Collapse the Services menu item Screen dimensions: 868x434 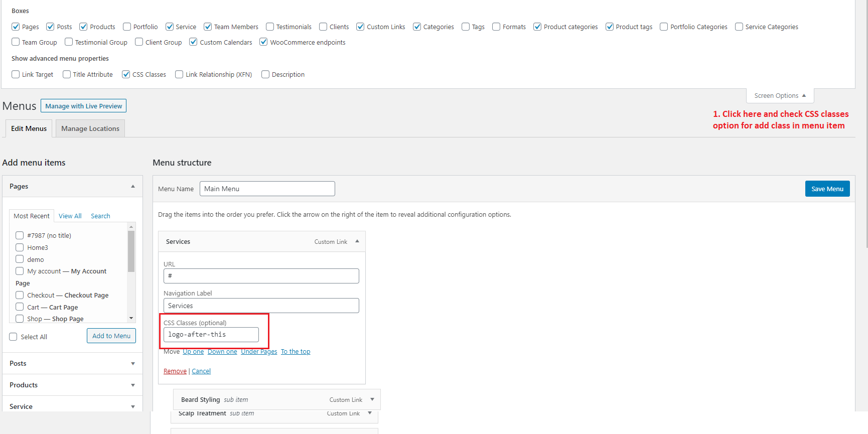tap(357, 241)
